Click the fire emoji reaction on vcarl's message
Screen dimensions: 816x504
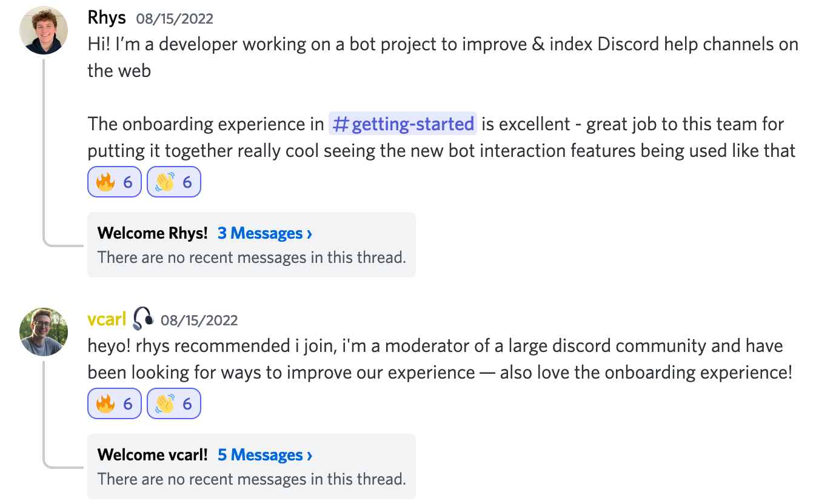[114, 403]
